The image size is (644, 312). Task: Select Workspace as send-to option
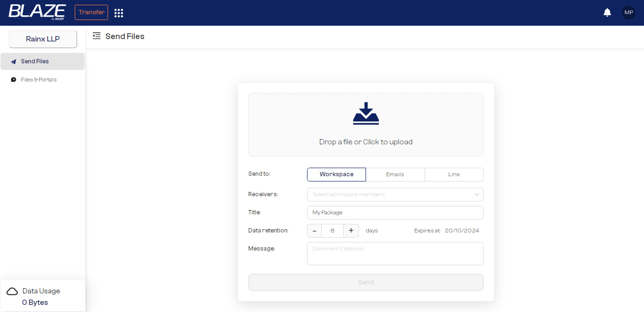click(337, 174)
